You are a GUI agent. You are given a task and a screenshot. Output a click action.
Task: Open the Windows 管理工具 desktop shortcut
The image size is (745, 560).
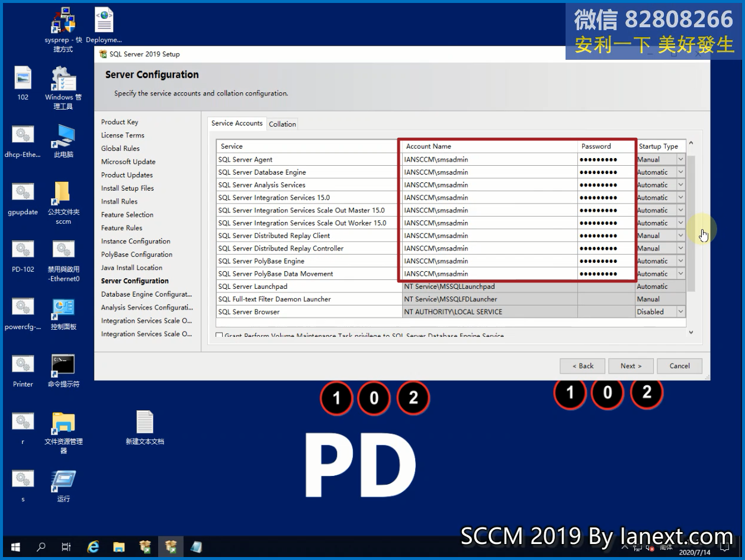pos(63,88)
